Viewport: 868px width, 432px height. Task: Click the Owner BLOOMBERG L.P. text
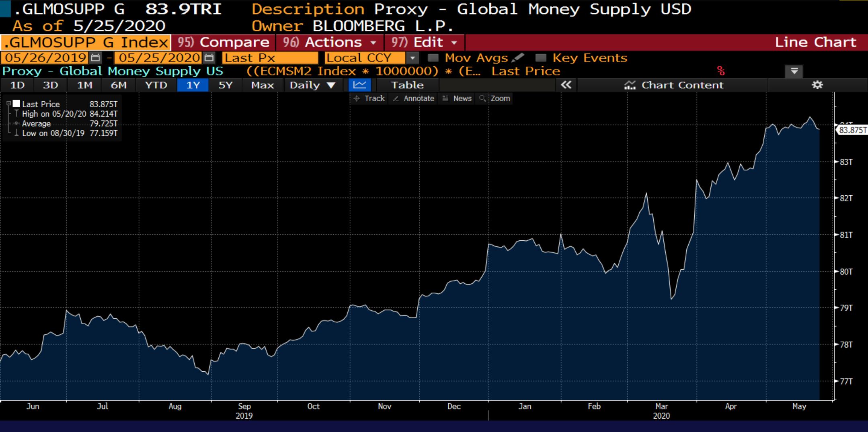(353, 26)
